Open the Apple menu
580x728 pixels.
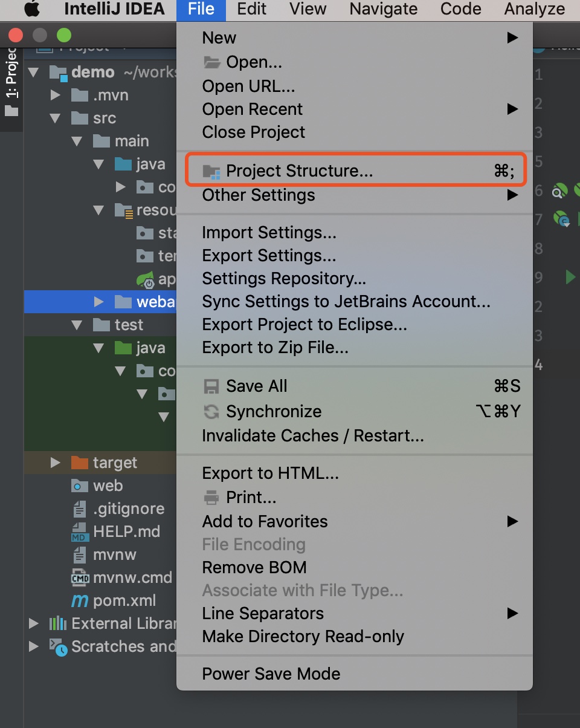point(32,10)
